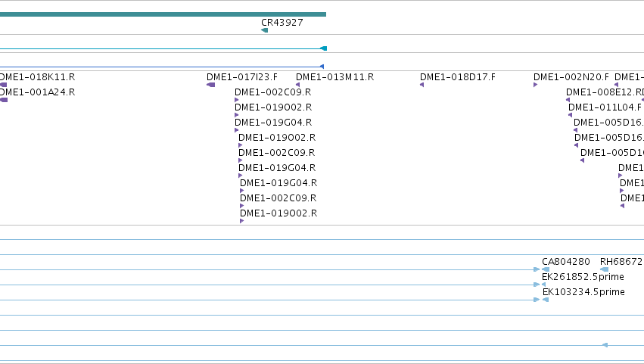Click the DME1-011L04.F label

click(x=605, y=107)
